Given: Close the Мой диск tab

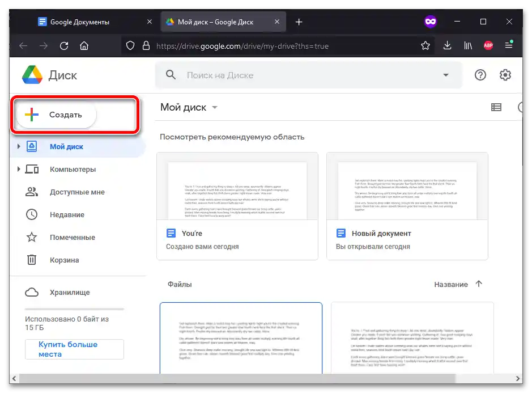Looking at the screenshot, I should (277, 22).
